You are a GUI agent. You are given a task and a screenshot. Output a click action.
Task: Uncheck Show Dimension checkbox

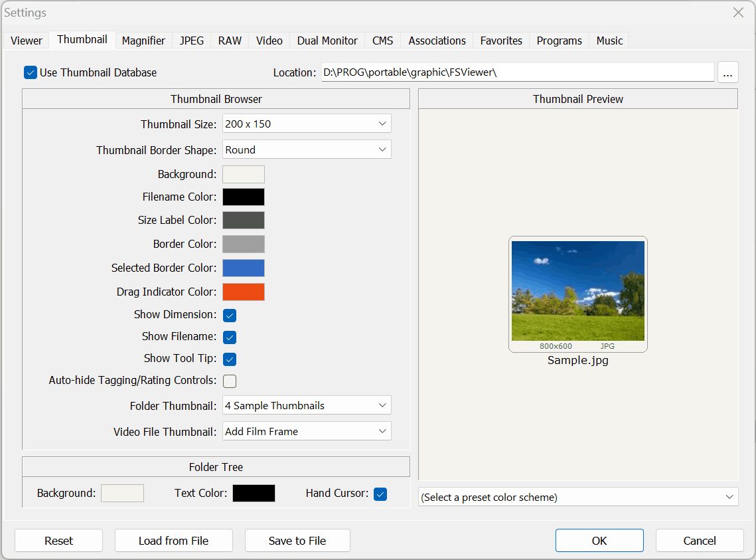tap(230, 316)
